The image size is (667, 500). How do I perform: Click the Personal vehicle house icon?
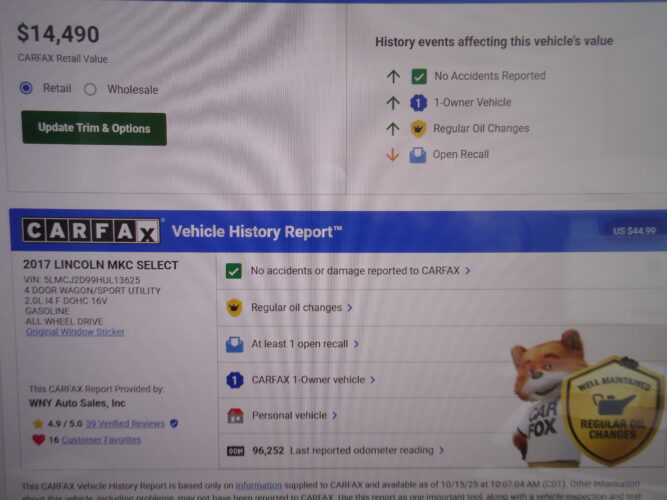coord(235,415)
